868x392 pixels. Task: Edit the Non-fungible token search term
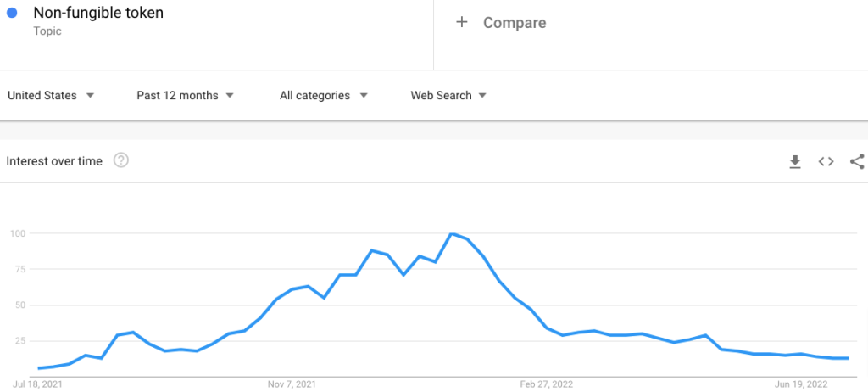97,14
